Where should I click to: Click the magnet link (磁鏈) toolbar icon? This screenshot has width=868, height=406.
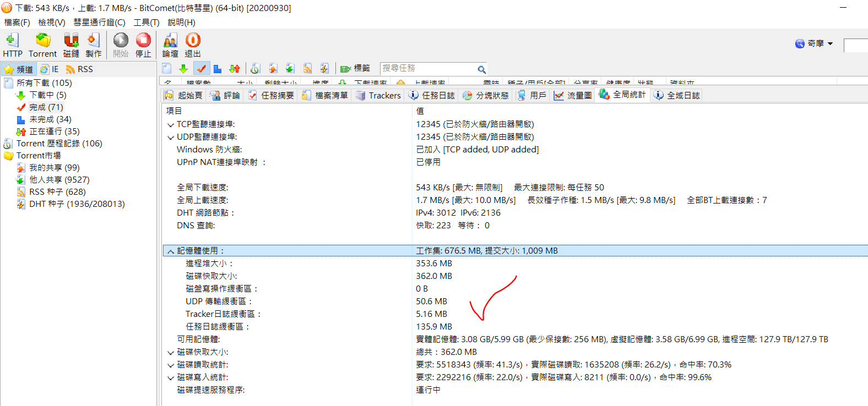[x=71, y=45]
